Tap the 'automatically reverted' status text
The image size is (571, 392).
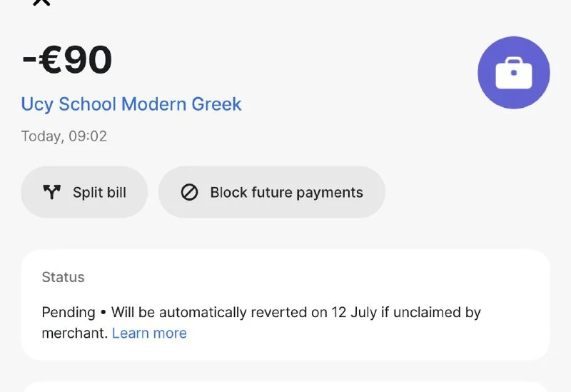click(x=221, y=313)
